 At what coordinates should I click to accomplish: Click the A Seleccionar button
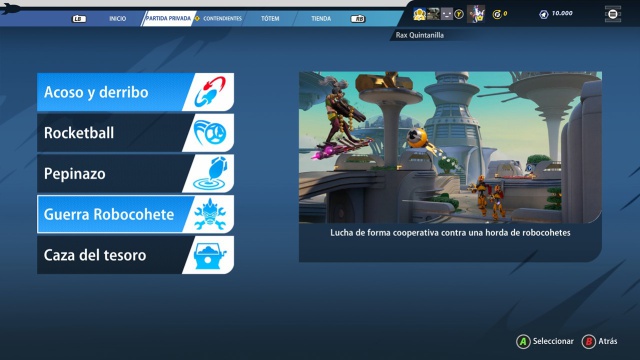pos(545,342)
